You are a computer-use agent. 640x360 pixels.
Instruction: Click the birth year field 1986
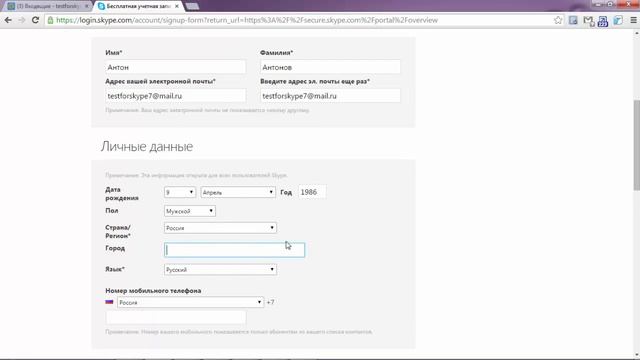[x=312, y=192]
